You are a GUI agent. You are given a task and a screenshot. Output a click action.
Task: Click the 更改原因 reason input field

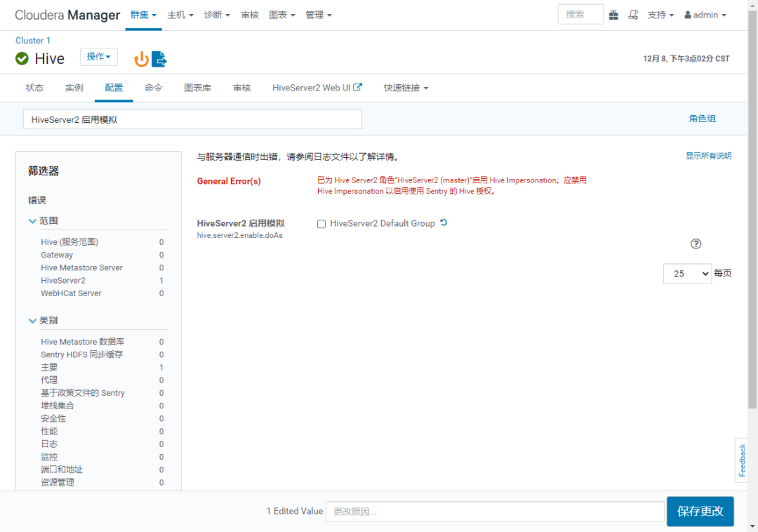[495, 511]
